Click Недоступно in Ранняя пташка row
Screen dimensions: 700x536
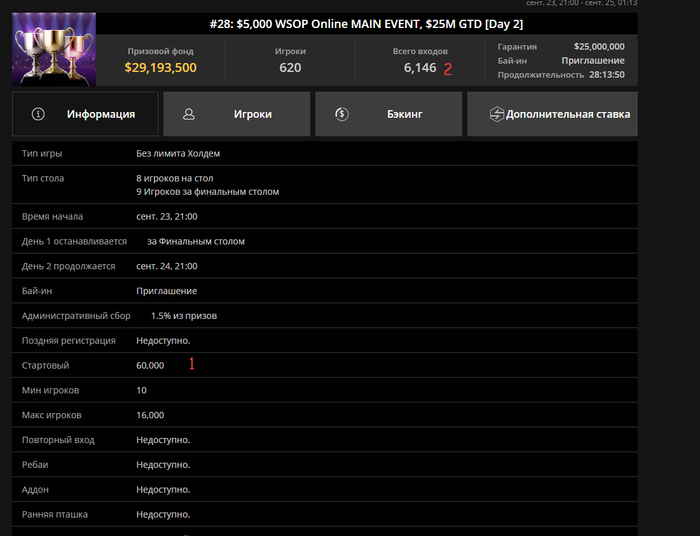163,514
